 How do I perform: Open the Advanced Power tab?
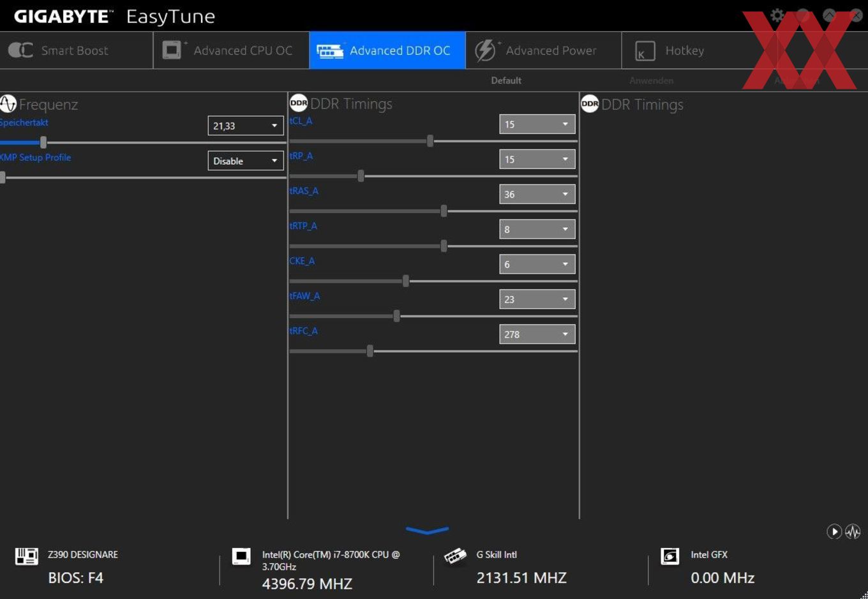click(x=543, y=50)
